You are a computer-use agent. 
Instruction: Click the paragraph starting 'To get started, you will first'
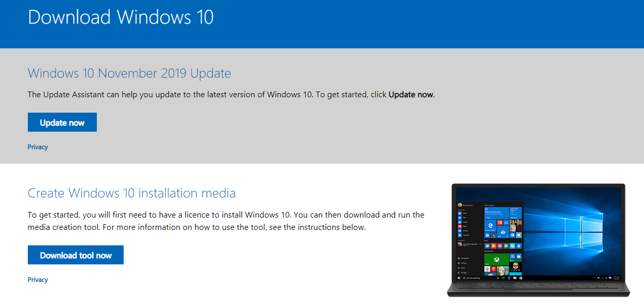point(226,221)
